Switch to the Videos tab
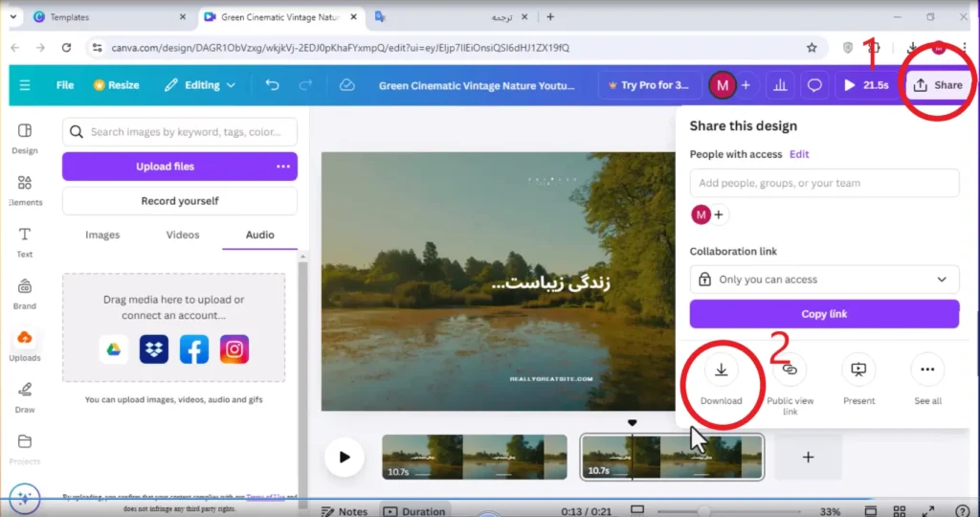Screen dimensions: 980x517 click(183, 236)
